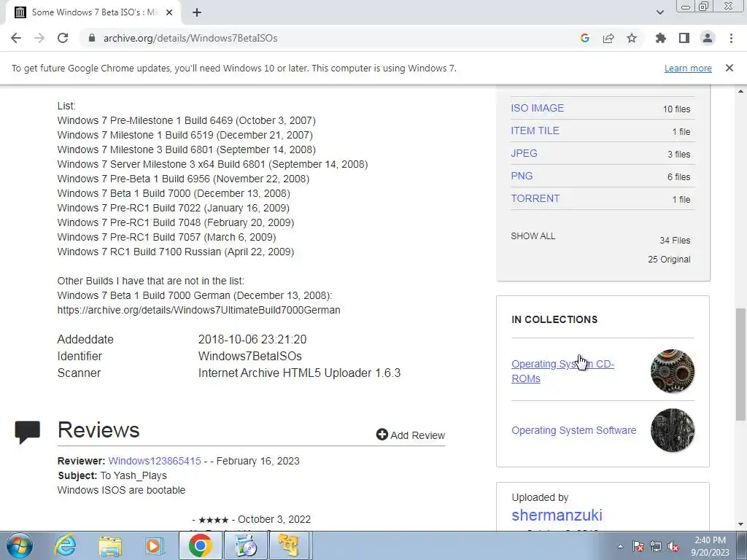Viewport: 747px width, 560px height.
Task: Click SHOW ALL files
Action: pos(533,236)
